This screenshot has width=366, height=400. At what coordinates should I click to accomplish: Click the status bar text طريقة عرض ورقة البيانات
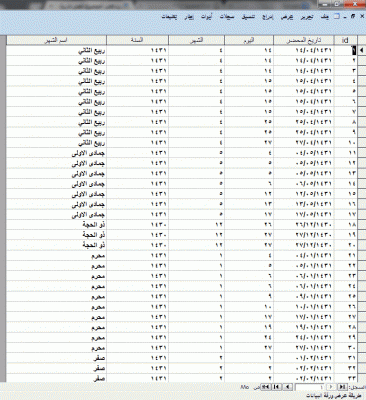pyautogui.click(x=333, y=396)
